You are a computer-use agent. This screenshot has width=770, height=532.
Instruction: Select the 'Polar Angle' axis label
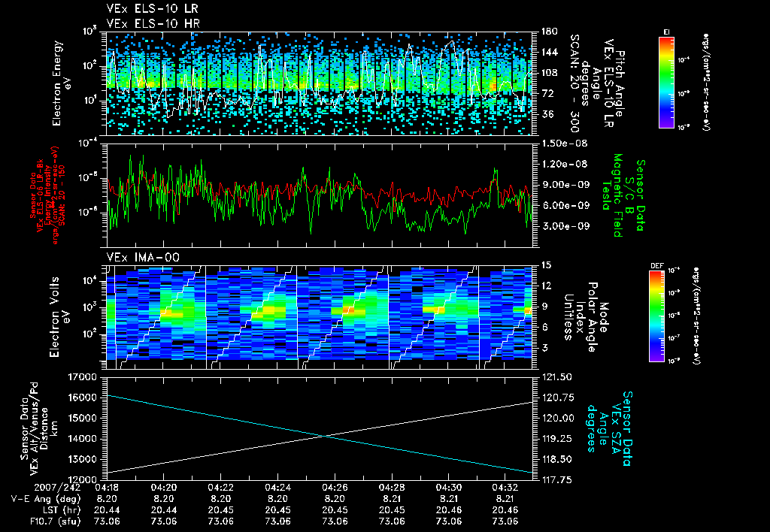592,317
